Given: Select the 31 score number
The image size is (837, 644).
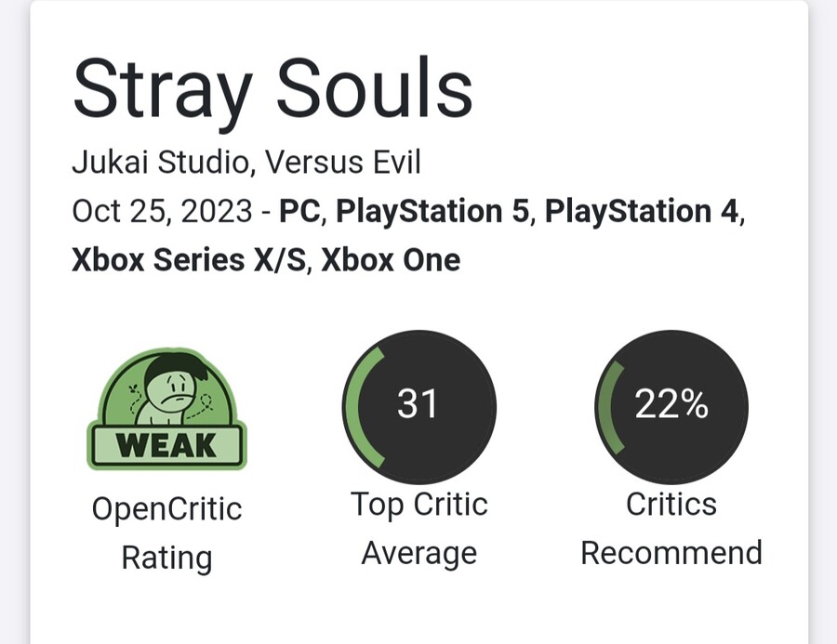Looking at the screenshot, I should click(x=418, y=404).
